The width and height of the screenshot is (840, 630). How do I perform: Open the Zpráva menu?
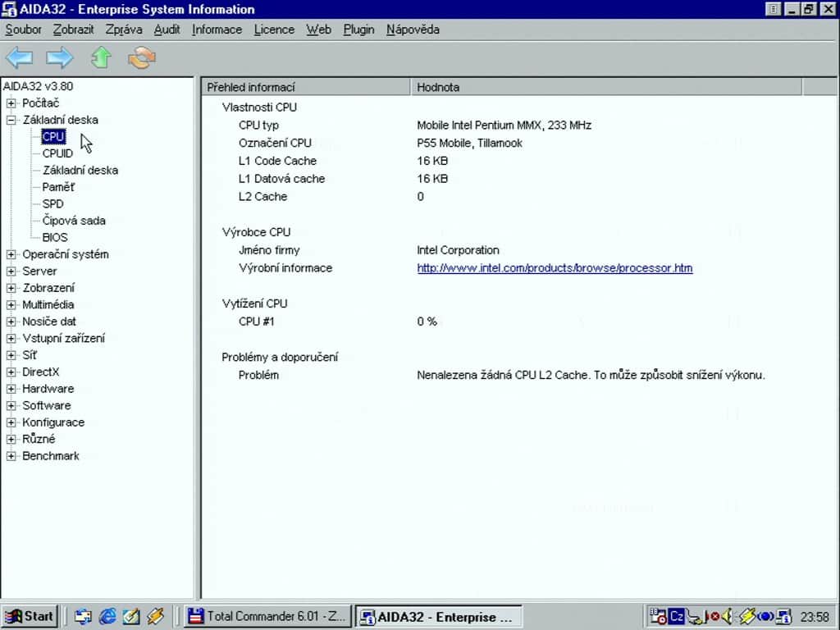[124, 30]
